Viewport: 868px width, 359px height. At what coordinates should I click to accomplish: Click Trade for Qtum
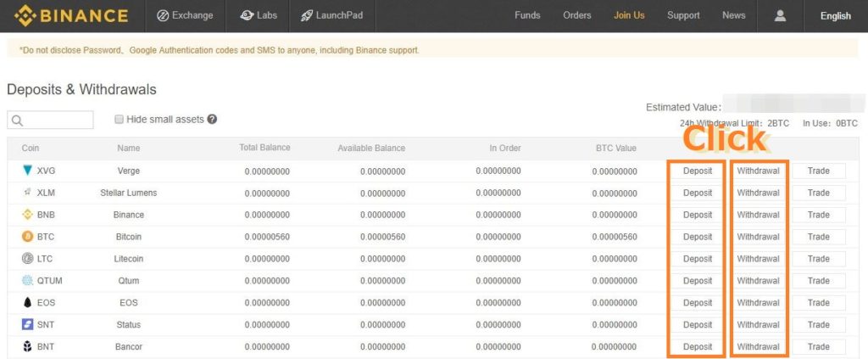click(818, 281)
